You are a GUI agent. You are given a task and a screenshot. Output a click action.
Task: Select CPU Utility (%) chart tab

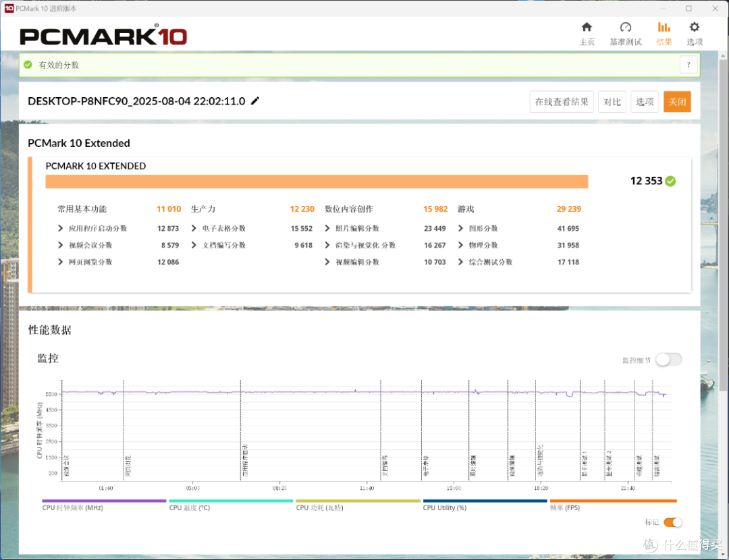pyautogui.click(x=485, y=505)
